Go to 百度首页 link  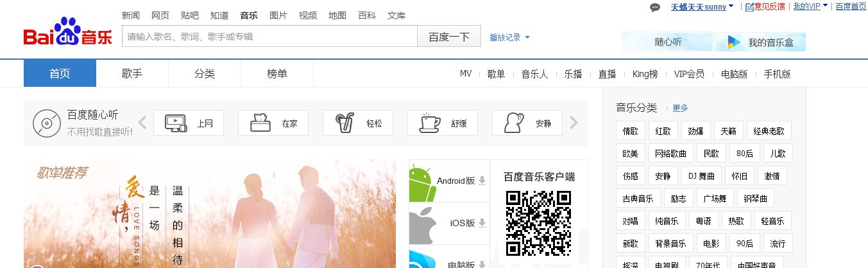click(851, 6)
